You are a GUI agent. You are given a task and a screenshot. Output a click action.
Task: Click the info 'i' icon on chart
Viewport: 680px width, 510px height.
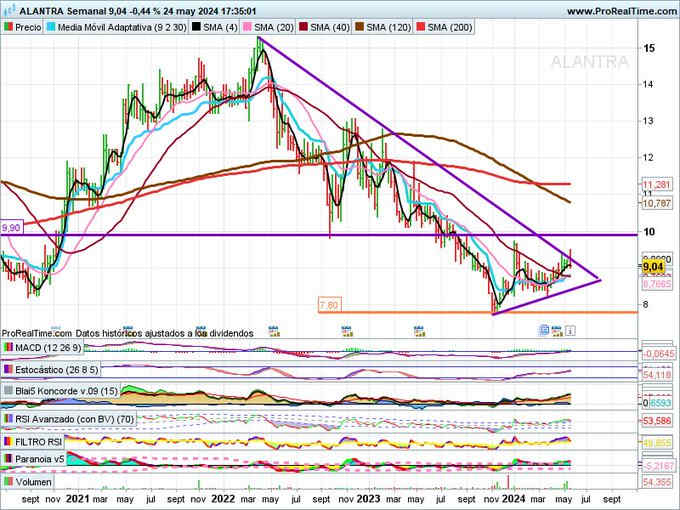click(570, 331)
